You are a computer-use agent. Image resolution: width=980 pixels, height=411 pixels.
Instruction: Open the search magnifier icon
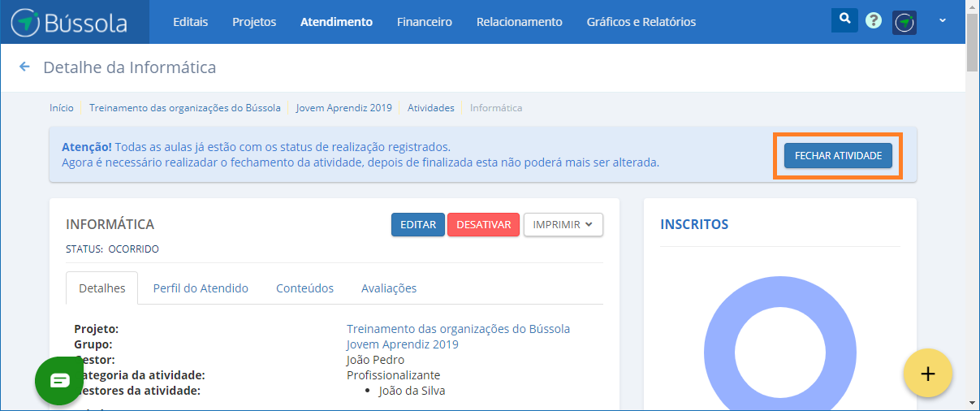[x=844, y=20]
